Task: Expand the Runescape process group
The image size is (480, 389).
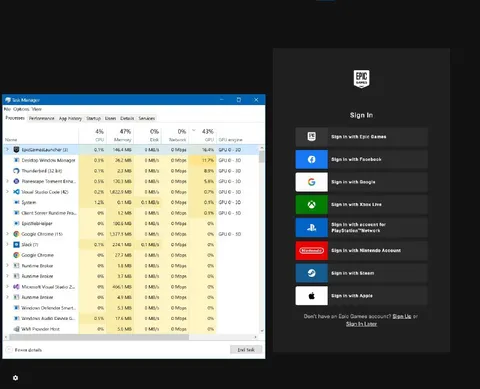Action: tap(7, 181)
